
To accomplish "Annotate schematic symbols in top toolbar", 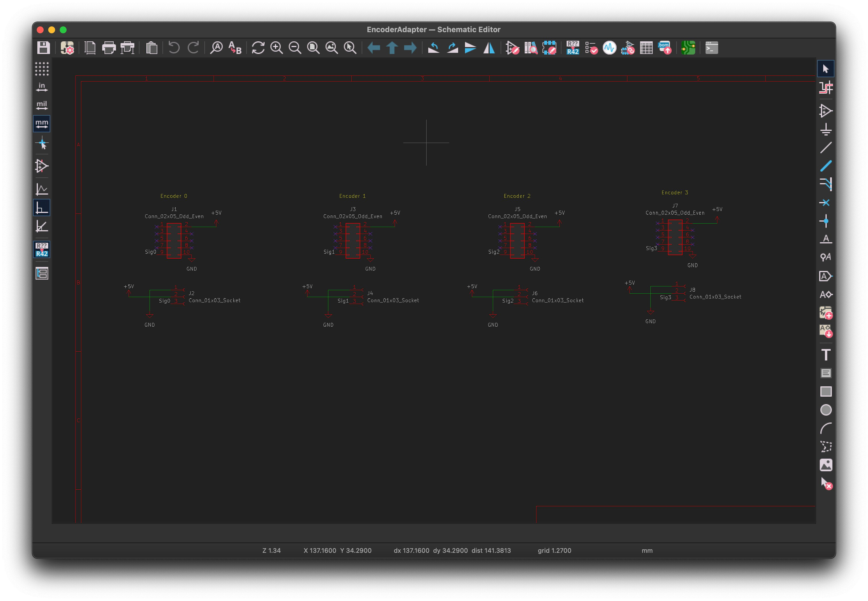I will [573, 48].
